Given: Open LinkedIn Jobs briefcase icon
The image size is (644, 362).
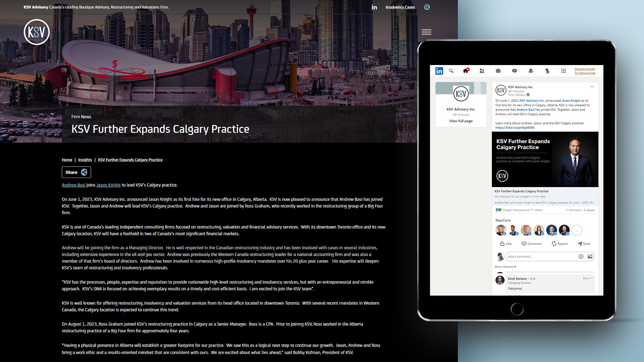Looking at the screenshot, I should point(498,71).
